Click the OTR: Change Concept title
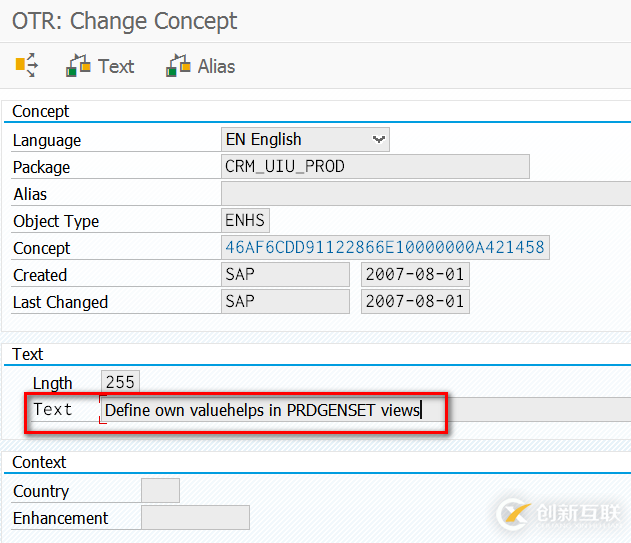This screenshot has width=631, height=543. [x=125, y=20]
